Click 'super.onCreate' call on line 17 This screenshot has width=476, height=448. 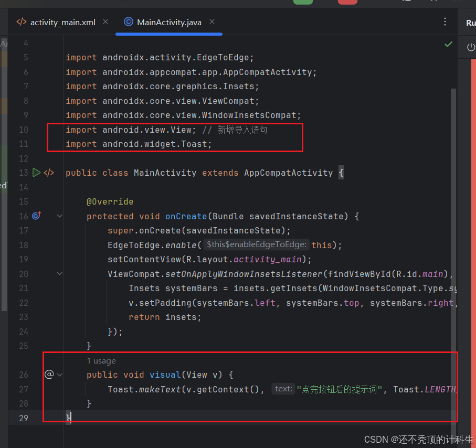point(144,231)
